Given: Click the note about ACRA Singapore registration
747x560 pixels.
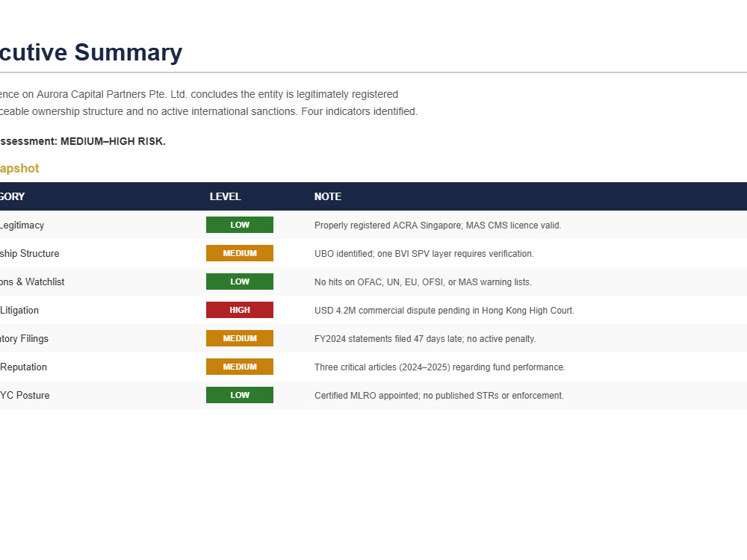Looking at the screenshot, I should (x=438, y=225).
